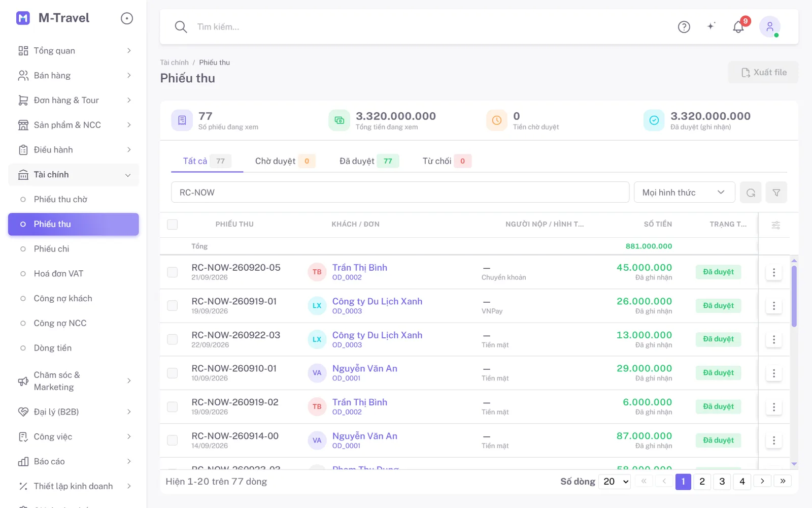Open the help question mark icon
This screenshot has height=508, width=812.
tap(684, 27)
